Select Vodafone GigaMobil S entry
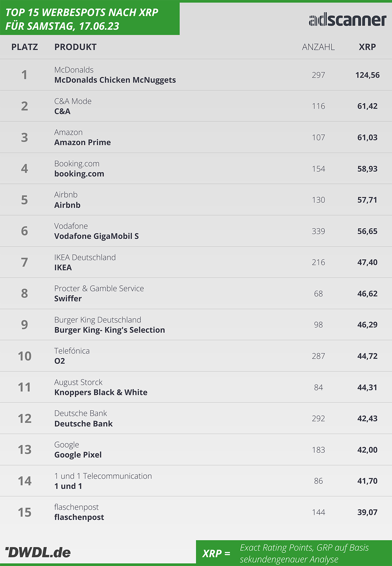The width and height of the screenshot is (392, 566). point(96,236)
